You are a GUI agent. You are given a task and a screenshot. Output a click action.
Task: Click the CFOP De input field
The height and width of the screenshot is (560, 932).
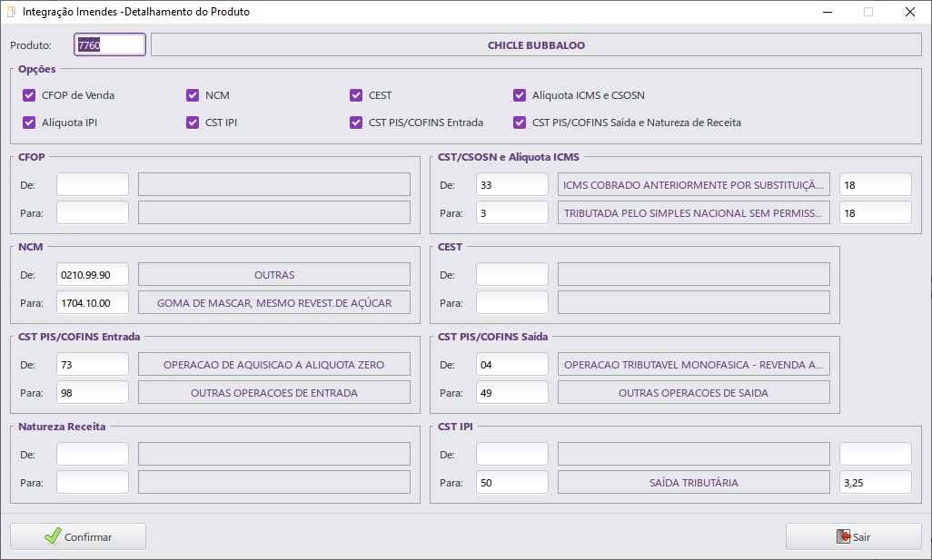93,185
